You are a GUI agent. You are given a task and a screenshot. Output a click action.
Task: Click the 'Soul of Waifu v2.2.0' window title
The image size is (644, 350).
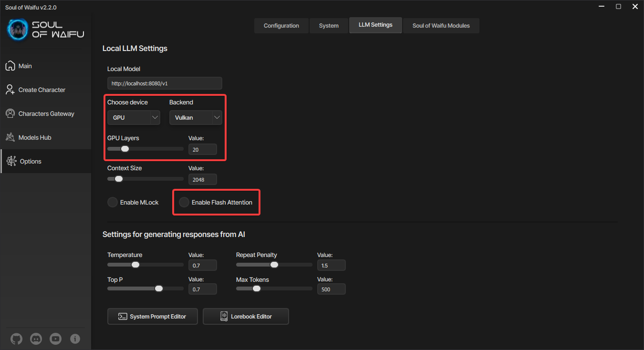[x=31, y=7]
